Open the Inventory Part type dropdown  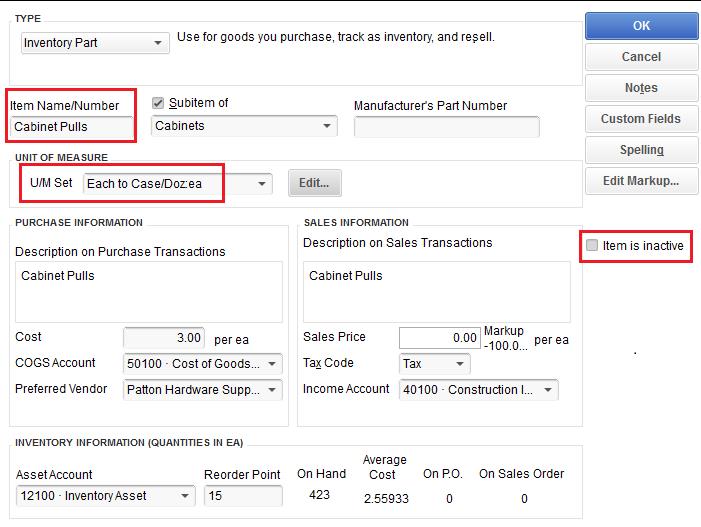158,43
